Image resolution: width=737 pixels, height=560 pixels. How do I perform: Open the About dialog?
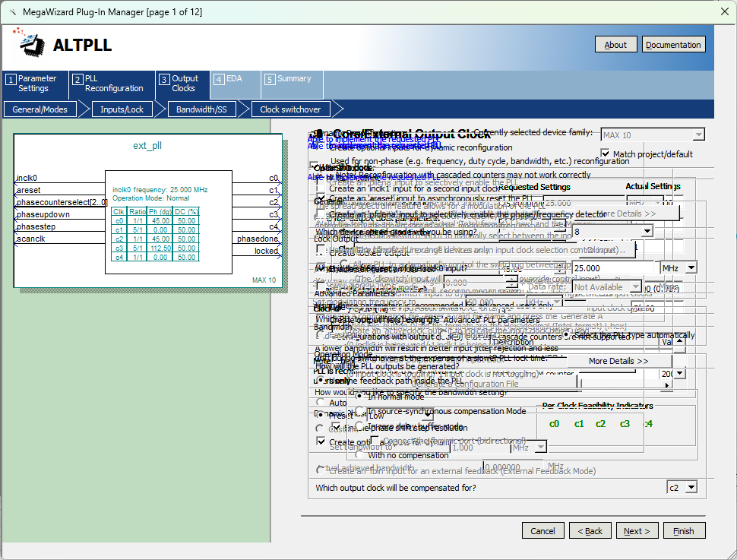tap(615, 45)
